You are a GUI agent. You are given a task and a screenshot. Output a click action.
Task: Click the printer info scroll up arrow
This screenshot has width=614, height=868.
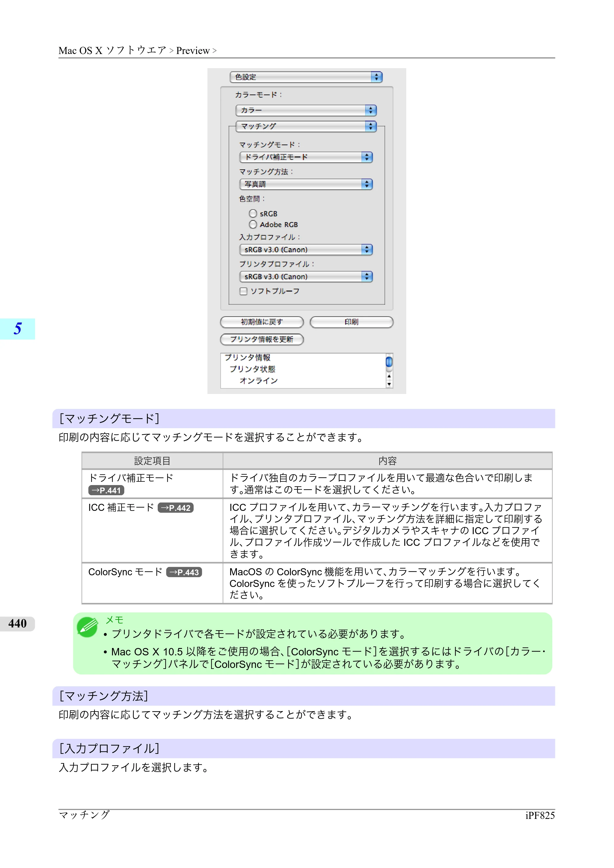click(x=389, y=376)
